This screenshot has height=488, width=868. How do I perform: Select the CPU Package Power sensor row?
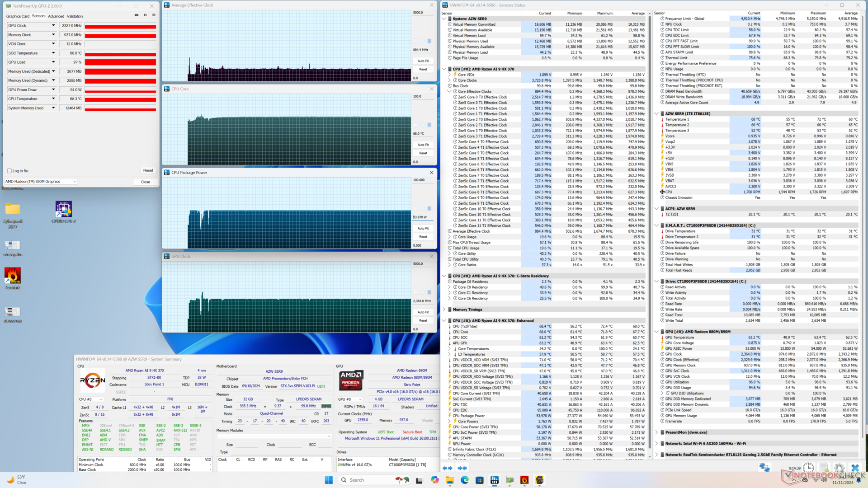coord(546,416)
